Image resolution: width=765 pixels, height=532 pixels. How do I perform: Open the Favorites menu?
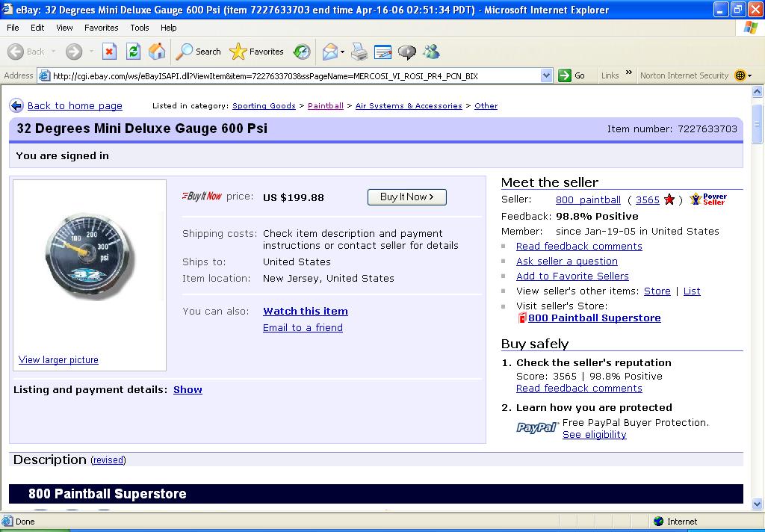(x=102, y=28)
